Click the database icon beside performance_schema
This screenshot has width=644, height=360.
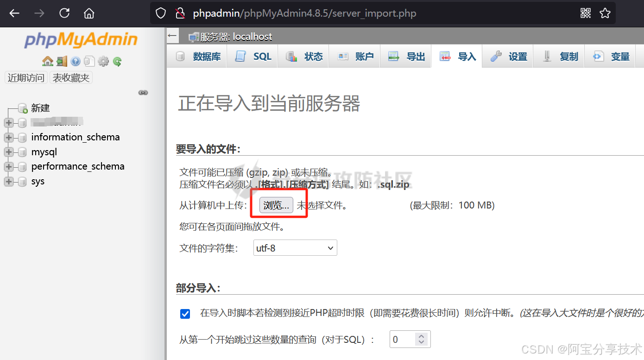coord(22,166)
